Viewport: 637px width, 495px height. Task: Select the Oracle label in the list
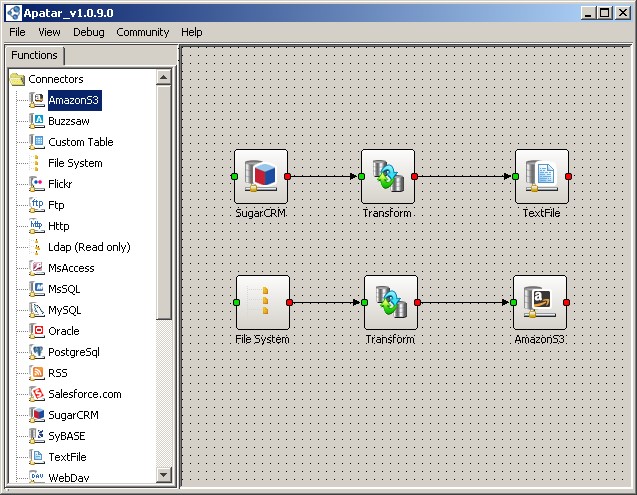[x=64, y=331]
